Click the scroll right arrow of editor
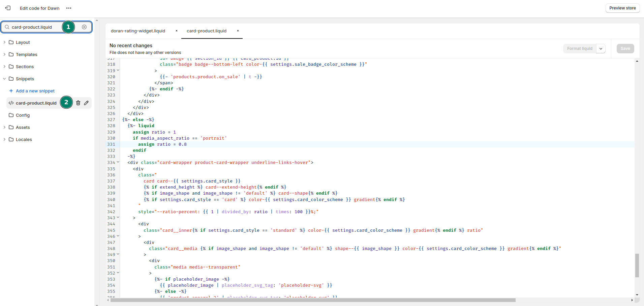The height and width of the screenshot is (306, 644). 632,300
